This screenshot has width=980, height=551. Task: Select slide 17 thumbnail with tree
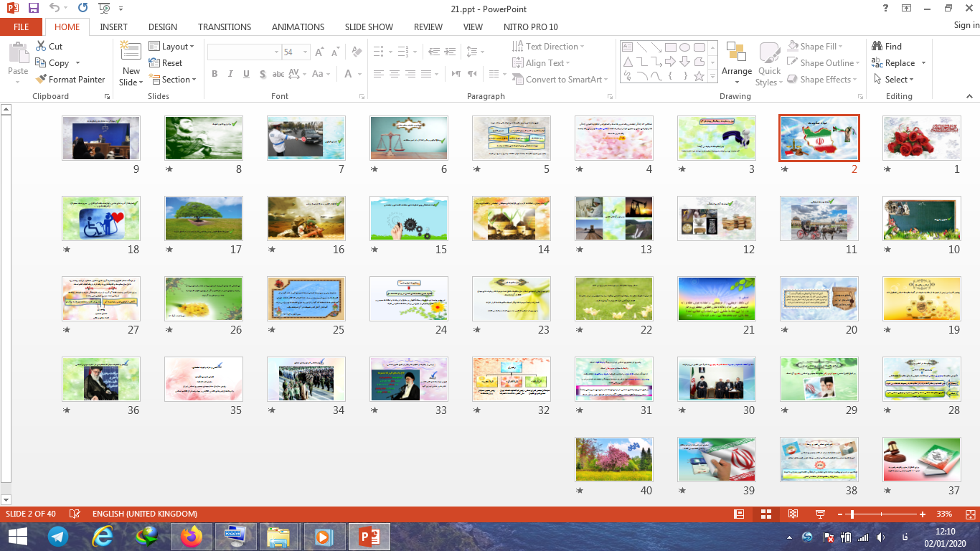[x=204, y=218]
